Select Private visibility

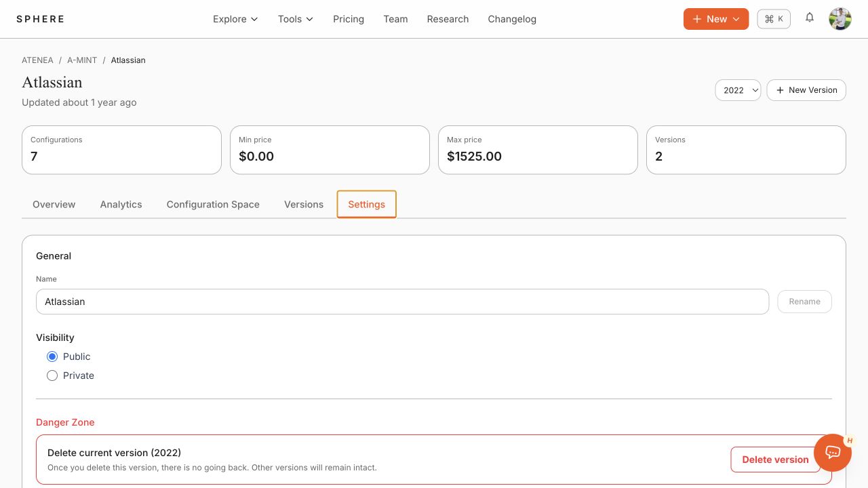pyautogui.click(x=52, y=375)
